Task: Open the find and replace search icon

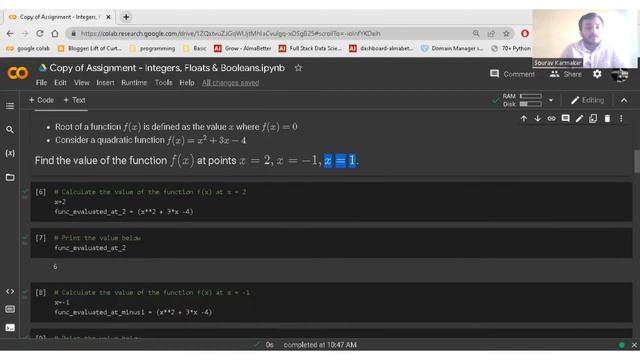Action: point(10,130)
